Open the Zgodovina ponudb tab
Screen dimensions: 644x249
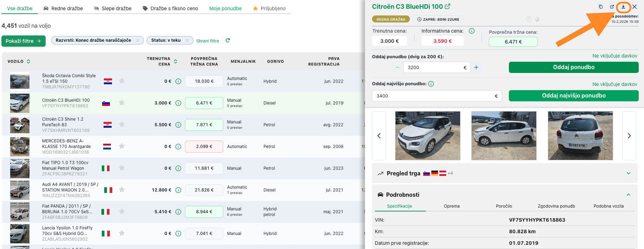pyautogui.click(x=556, y=206)
